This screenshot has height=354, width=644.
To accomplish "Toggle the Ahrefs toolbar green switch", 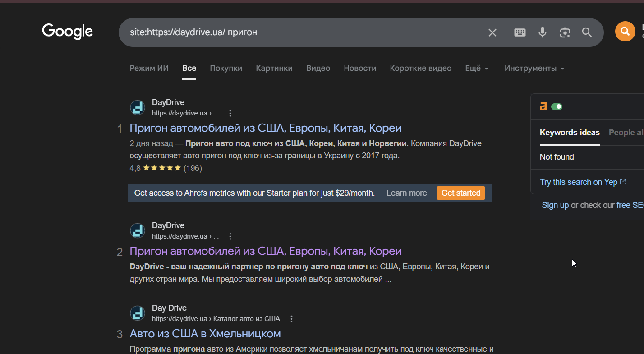I will pos(557,107).
